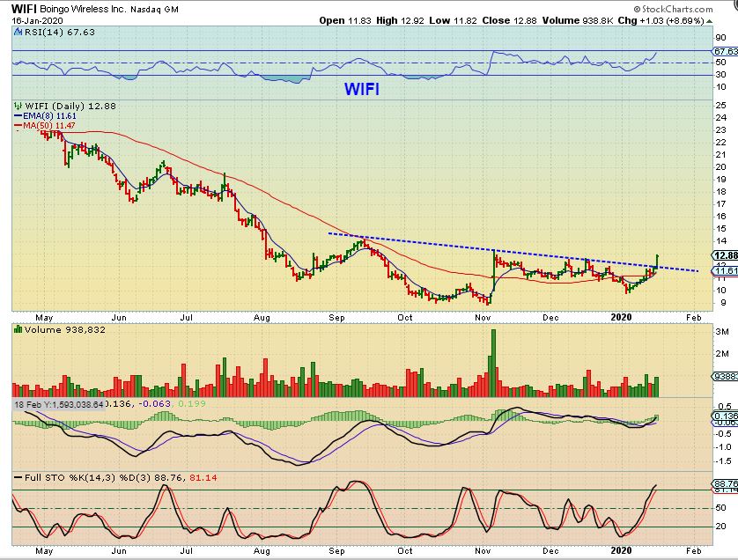Click the red -0.063 MACD value

pos(154,404)
